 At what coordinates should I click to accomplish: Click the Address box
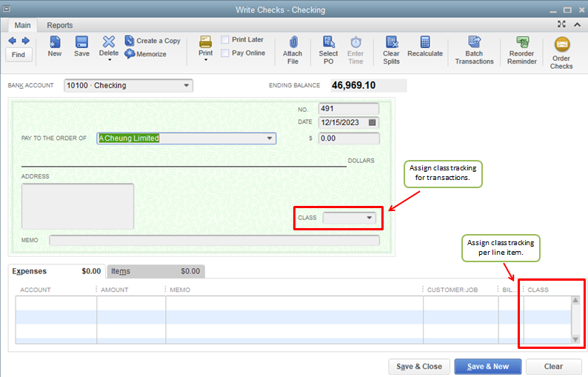click(x=78, y=206)
